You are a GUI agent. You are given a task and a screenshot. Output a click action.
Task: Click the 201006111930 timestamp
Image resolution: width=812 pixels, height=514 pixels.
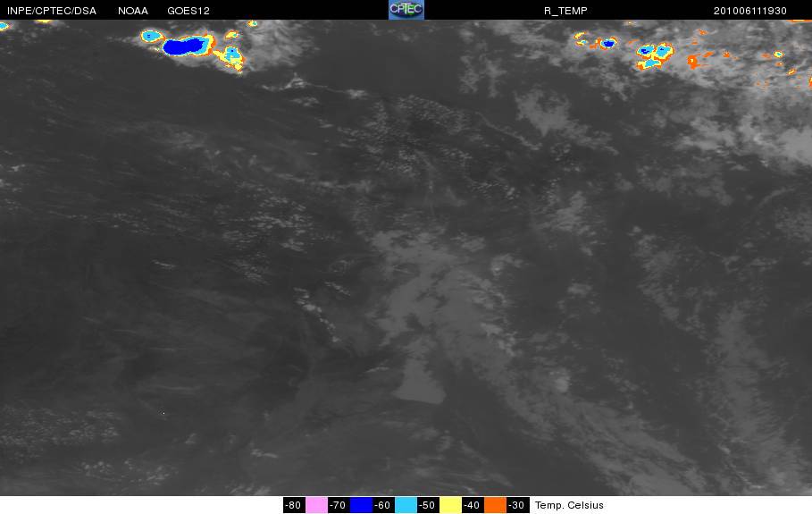[749, 11]
